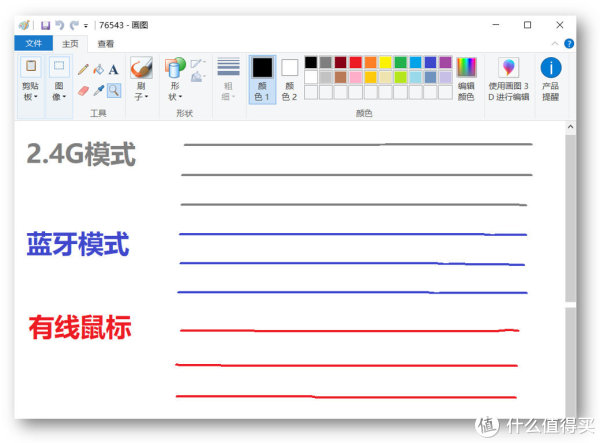Image resolution: width=600 pixels, height=443 pixels.
Task: Pick the orange color swatch
Action: coord(370,62)
